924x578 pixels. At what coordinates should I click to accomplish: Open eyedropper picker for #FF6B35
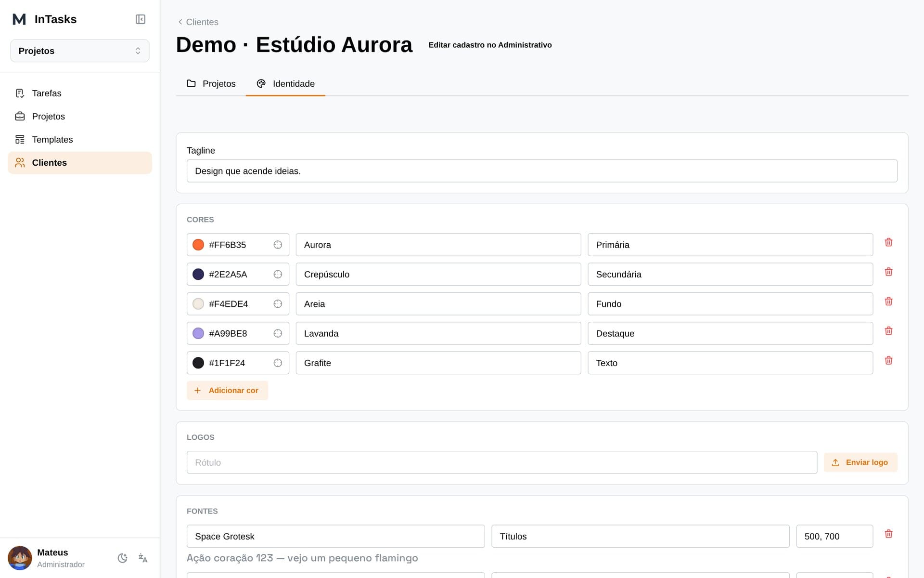click(x=278, y=245)
